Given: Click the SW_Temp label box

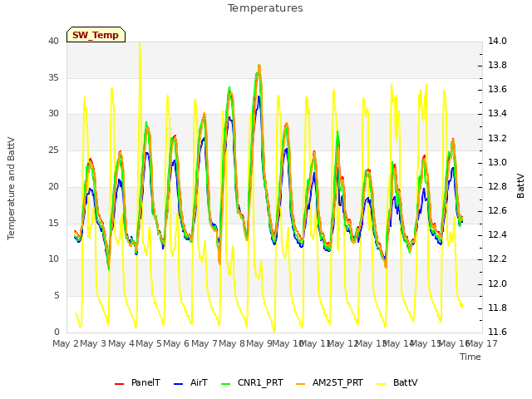Looking at the screenshot, I should 96,35.
